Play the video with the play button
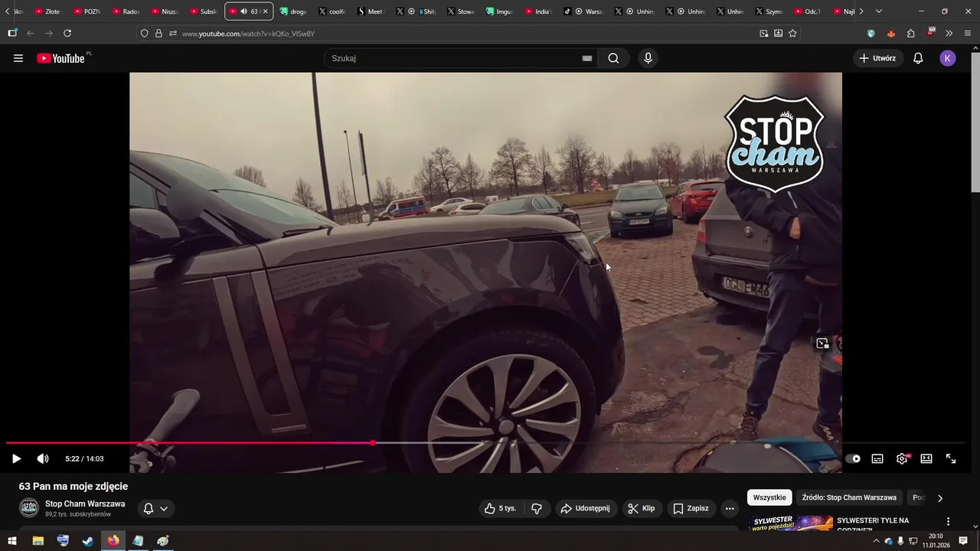The image size is (980, 551). pos(16,458)
